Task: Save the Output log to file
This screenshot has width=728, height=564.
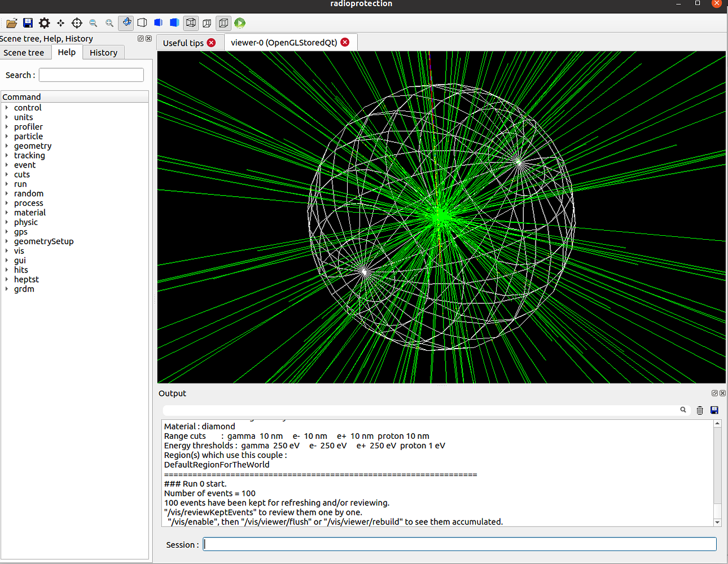Action: pyautogui.click(x=714, y=410)
